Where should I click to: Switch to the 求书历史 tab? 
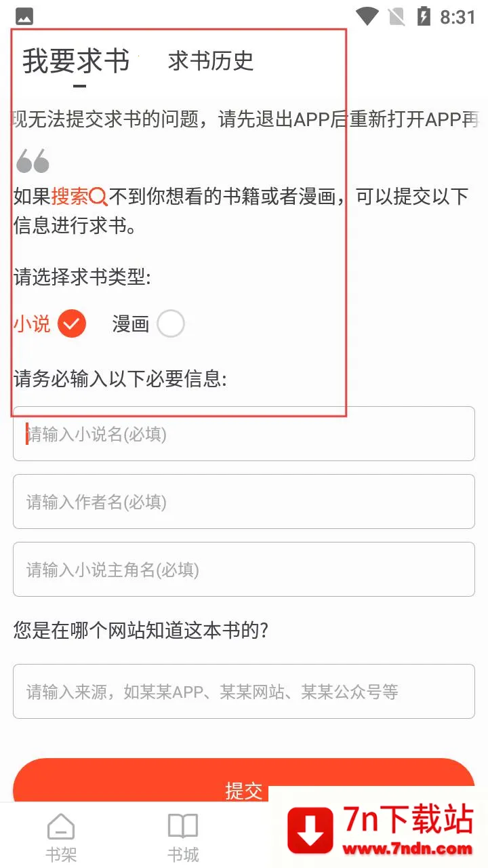210,62
